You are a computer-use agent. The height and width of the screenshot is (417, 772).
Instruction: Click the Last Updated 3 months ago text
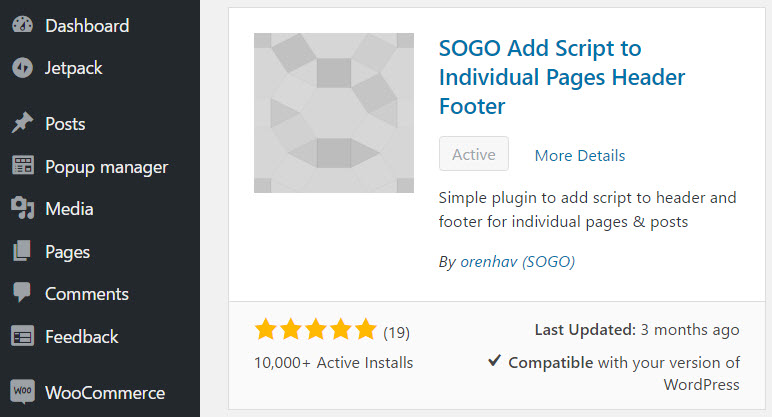[637, 329]
